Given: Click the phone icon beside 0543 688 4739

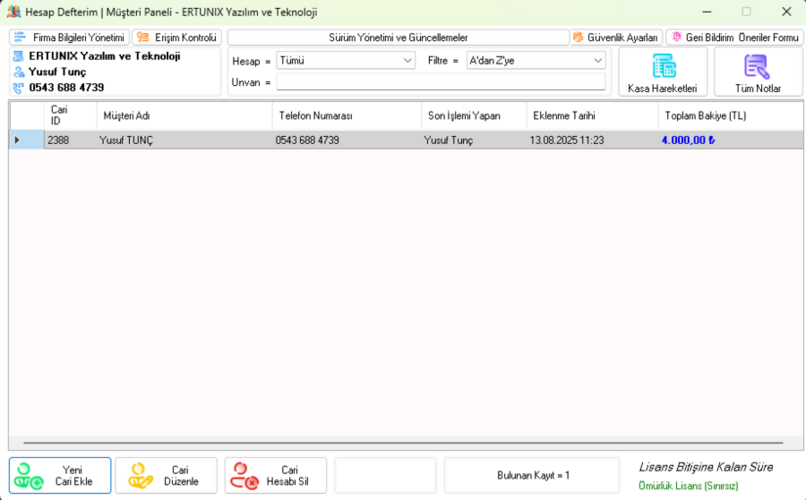Looking at the screenshot, I should (x=19, y=88).
